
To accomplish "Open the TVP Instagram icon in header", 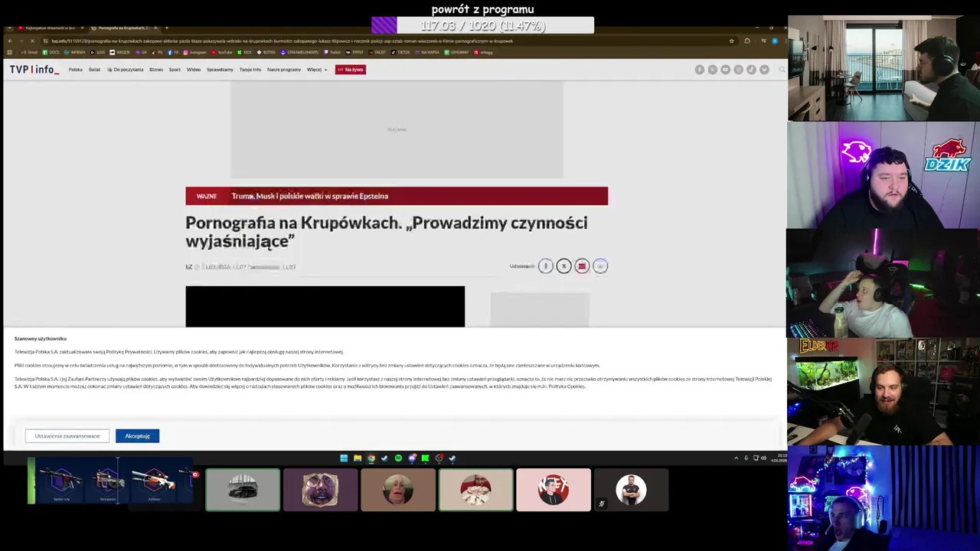I will click(738, 70).
